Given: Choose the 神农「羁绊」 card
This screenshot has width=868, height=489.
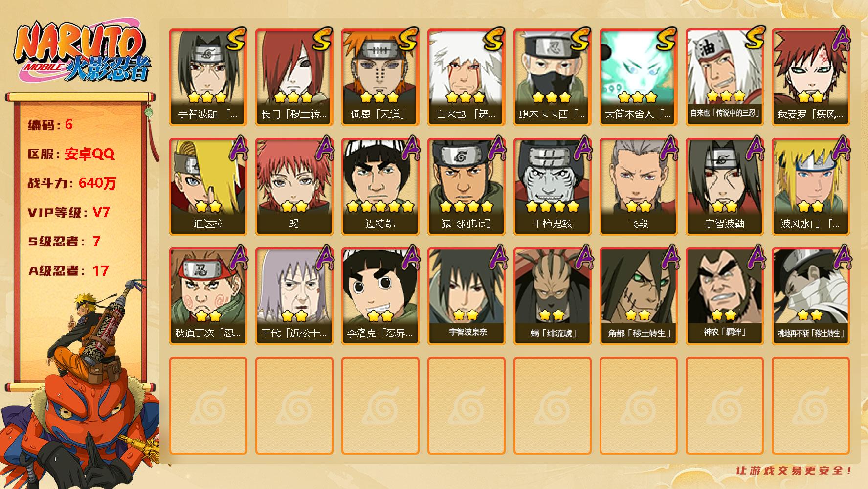Looking at the screenshot, I should [x=724, y=296].
